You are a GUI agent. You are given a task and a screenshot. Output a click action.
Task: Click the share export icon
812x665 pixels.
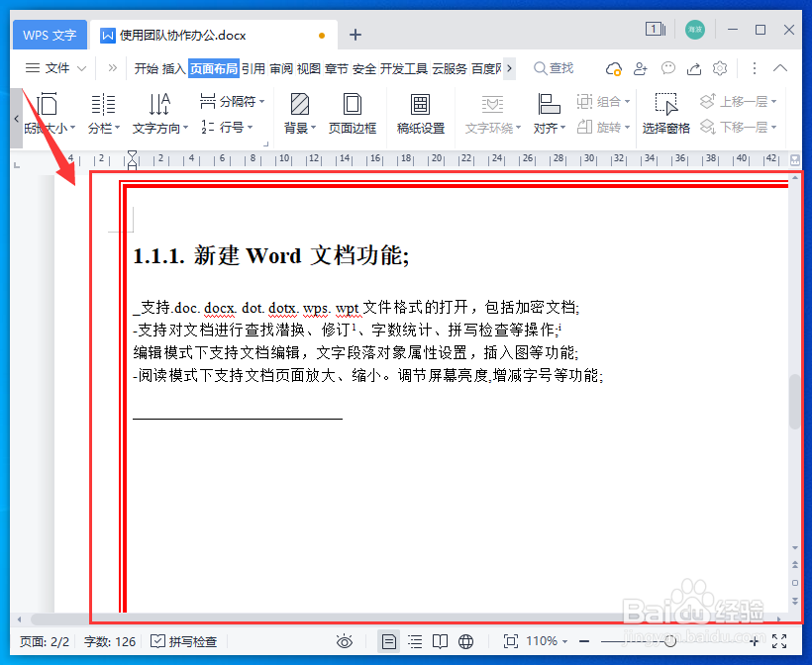tap(694, 68)
